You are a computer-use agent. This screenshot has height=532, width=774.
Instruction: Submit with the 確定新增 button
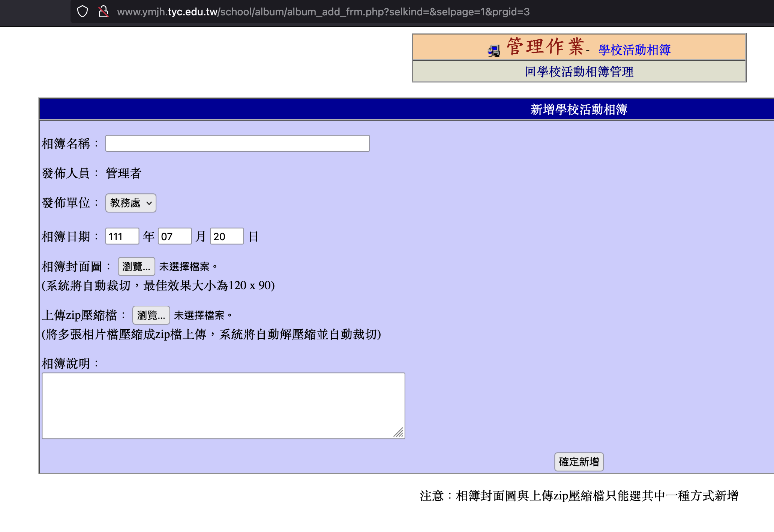click(x=579, y=462)
